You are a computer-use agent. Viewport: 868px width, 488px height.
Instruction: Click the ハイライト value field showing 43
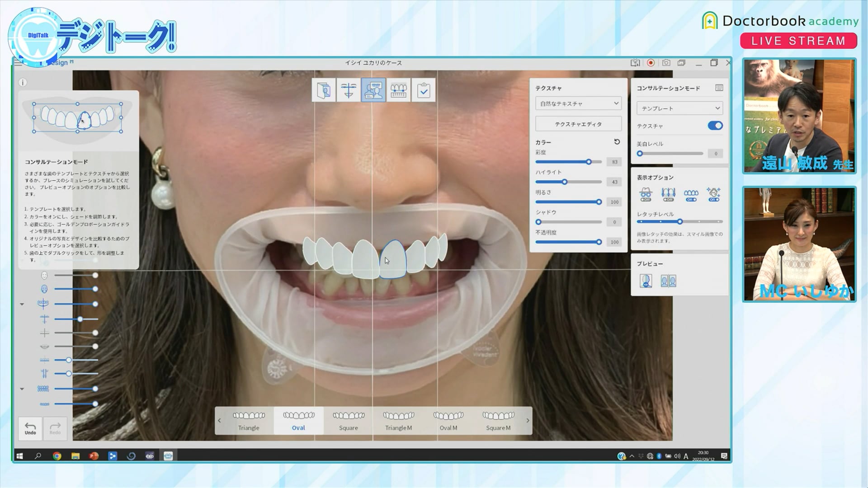click(x=614, y=182)
